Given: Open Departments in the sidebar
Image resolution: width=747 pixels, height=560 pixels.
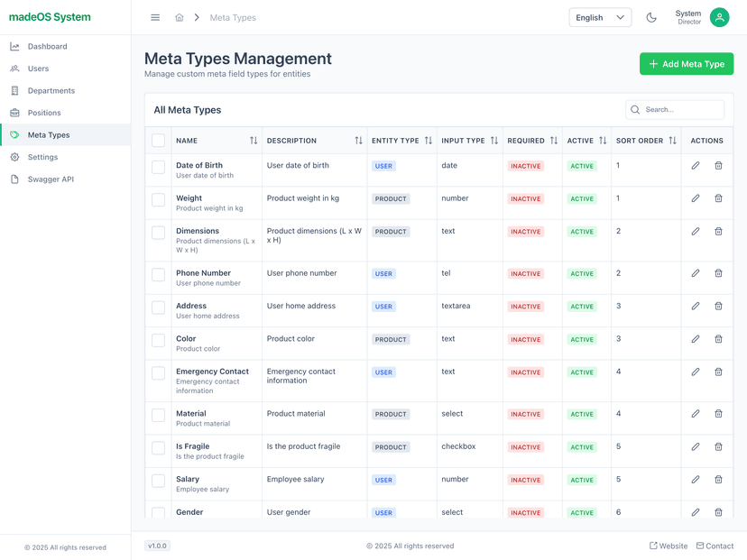Looking at the screenshot, I should pyautogui.click(x=65, y=91).
